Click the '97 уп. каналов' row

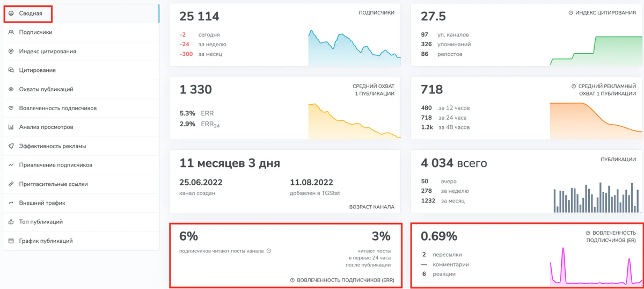point(446,35)
